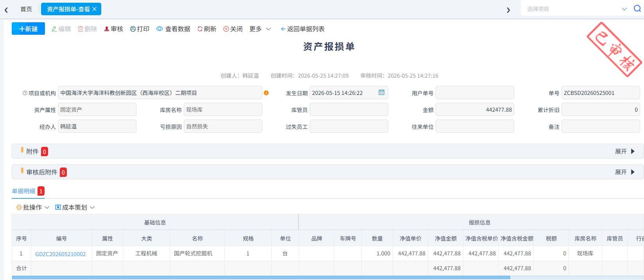Click the 金额 field showing 442477.88
644x280 pixels.
coord(475,110)
